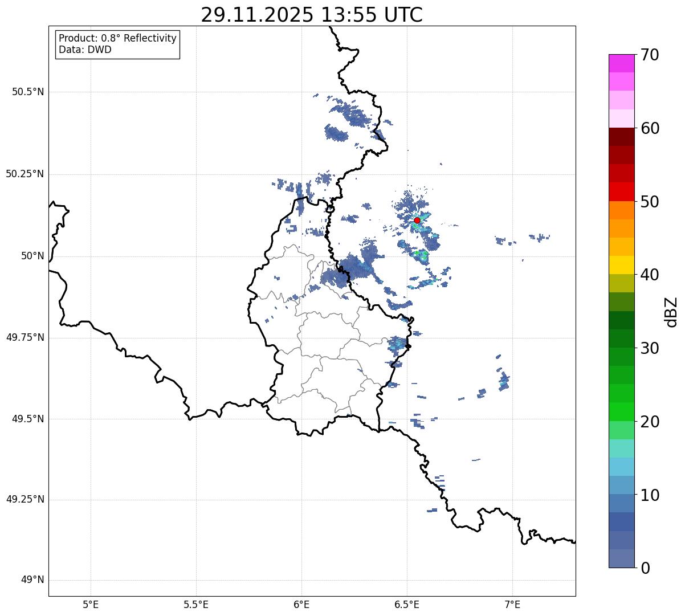The width and height of the screenshot is (685, 616).
Task: Click the dark maroon colorbar segment below 60
Action: (x=621, y=137)
